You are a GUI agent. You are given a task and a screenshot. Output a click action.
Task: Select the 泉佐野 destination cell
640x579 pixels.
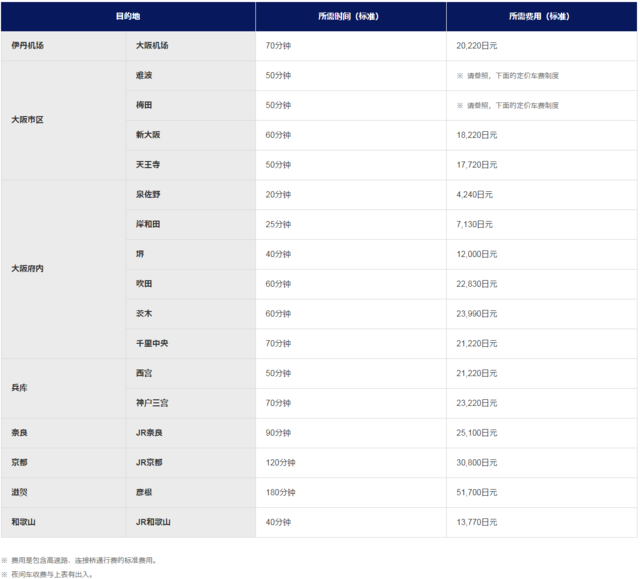[x=148, y=195]
